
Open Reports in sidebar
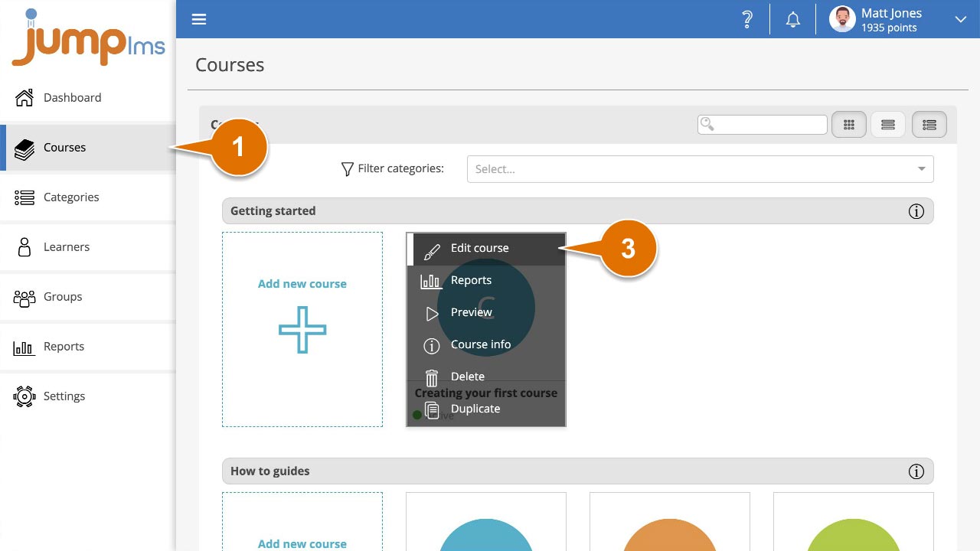[x=88, y=346]
